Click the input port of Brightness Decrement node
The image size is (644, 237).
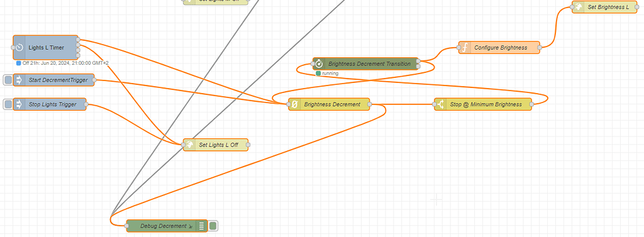[x=289, y=104]
